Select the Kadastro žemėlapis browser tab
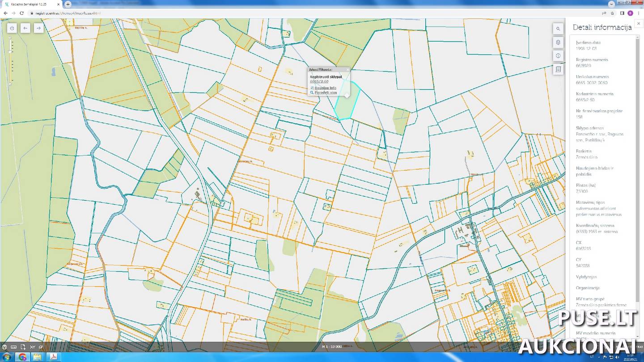The image size is (644, 362). [x=31, y=4]
